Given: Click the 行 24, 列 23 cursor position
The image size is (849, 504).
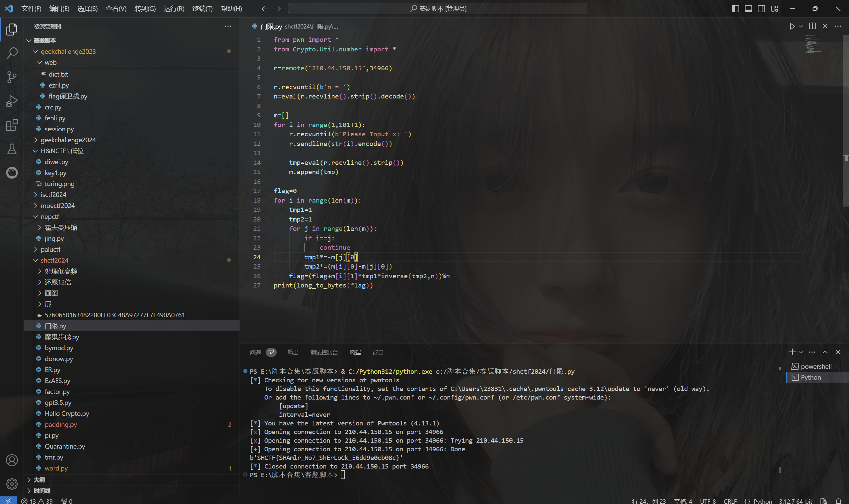Looking at the screenshot, I should coord(649,501).
